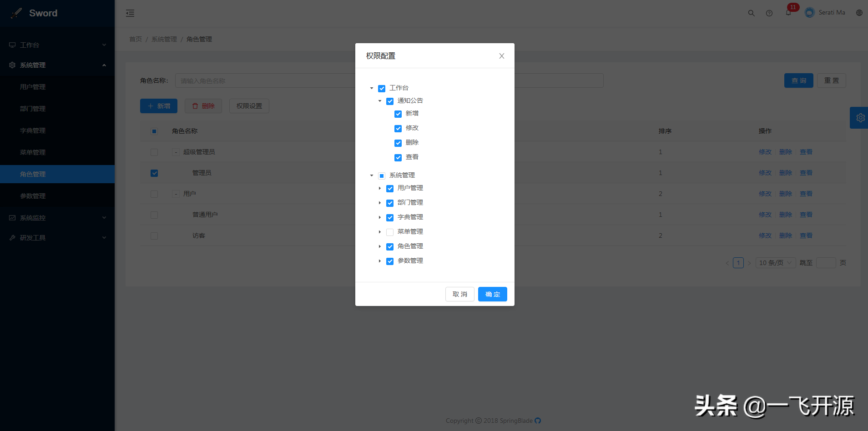Uncheck the 角色管理 tree checkbox

click(390, 246)
